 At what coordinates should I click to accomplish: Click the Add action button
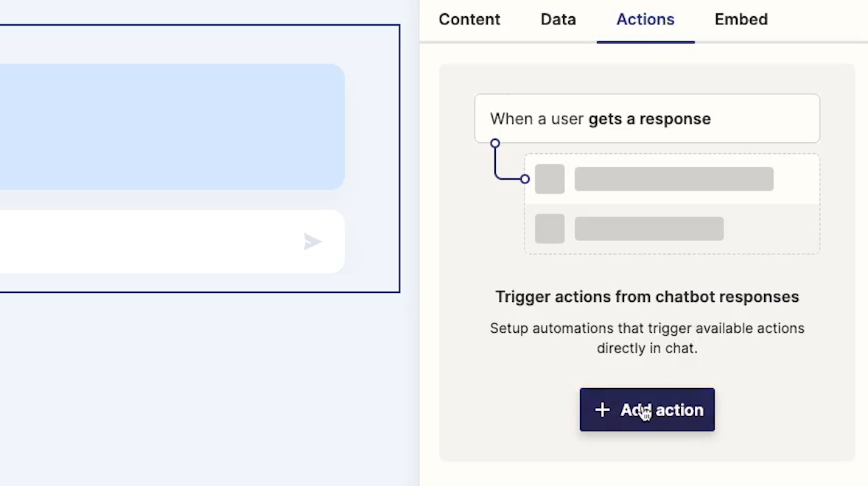[647, 409]
